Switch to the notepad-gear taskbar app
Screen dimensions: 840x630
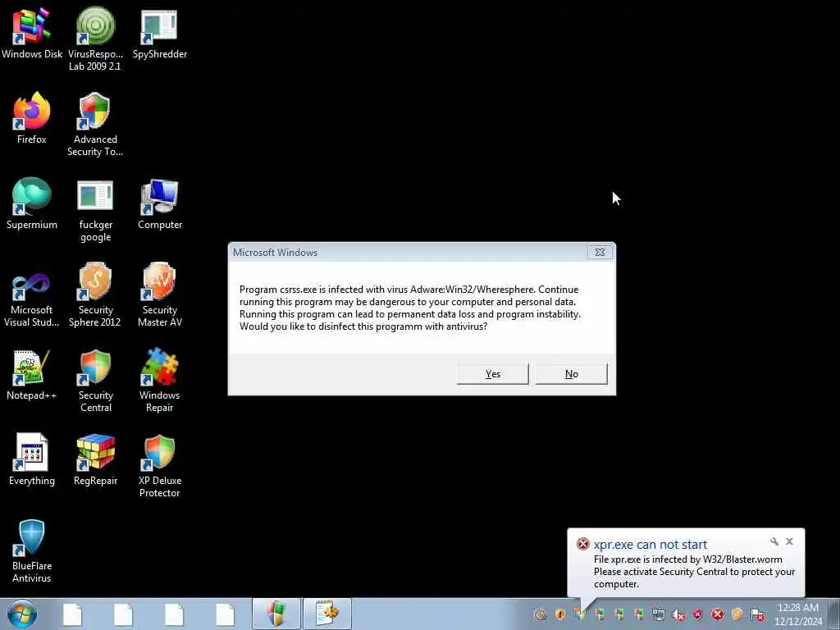327,614
